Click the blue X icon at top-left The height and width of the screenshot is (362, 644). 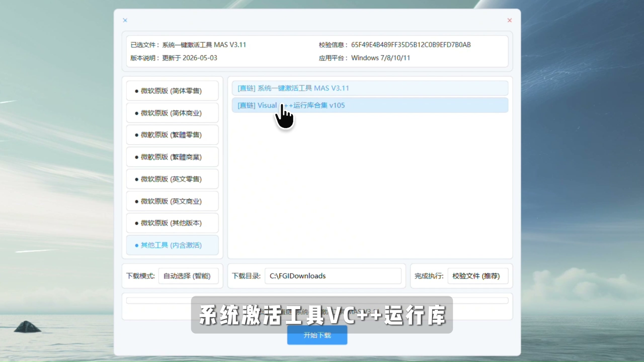click(125, 20)
